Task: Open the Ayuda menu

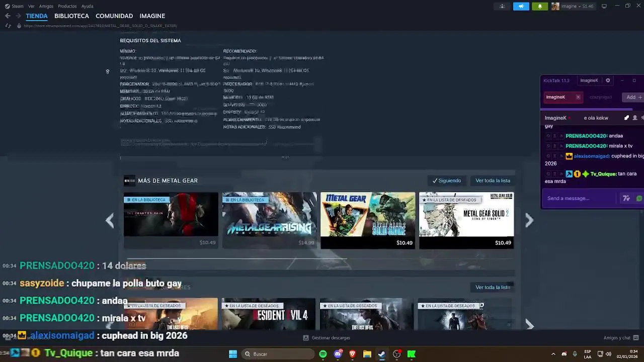Action: [x=87, y=6]
